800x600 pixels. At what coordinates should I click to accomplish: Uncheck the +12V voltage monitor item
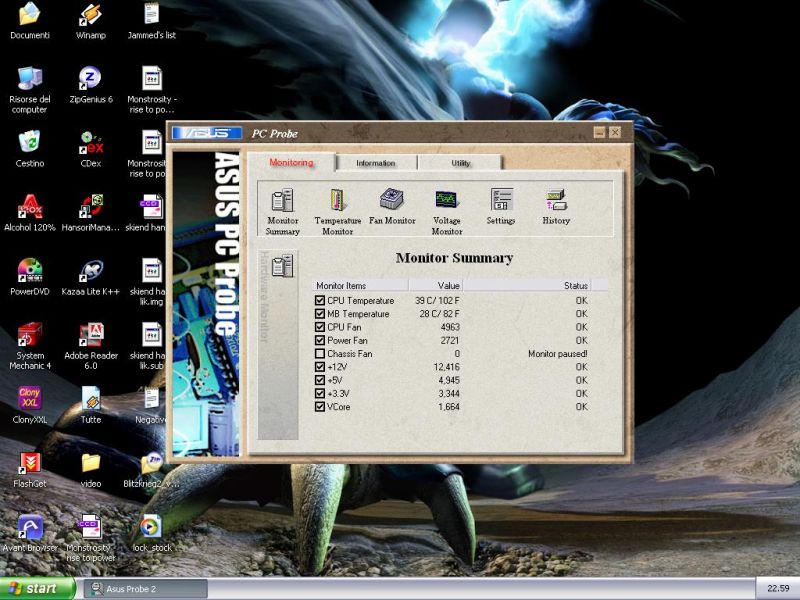click(320, 367)
